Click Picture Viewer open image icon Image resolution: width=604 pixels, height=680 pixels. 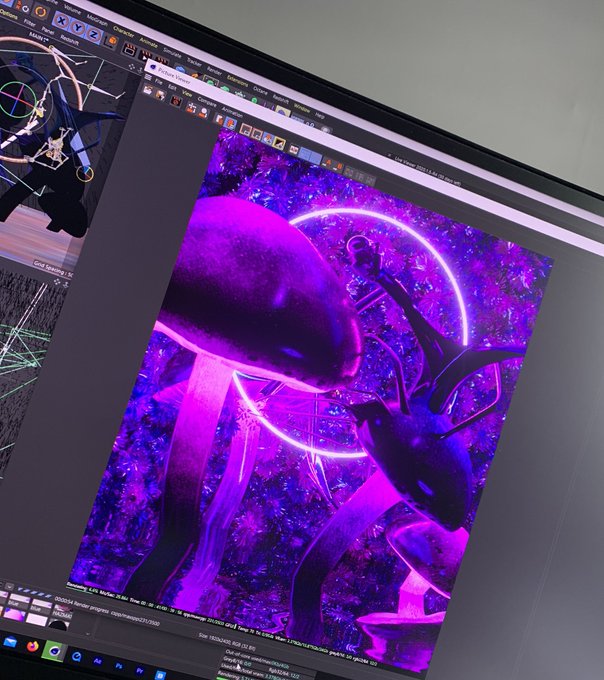[x=148, y=90]
